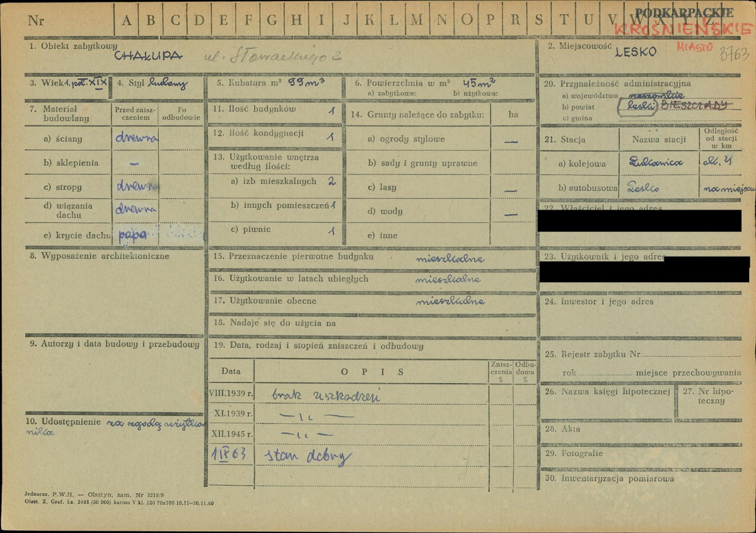Click the '18. Nadaje się do użycia na' label
Image resolution: width=756 pixels, height=533 pixels.
click(x=274, y=323)
